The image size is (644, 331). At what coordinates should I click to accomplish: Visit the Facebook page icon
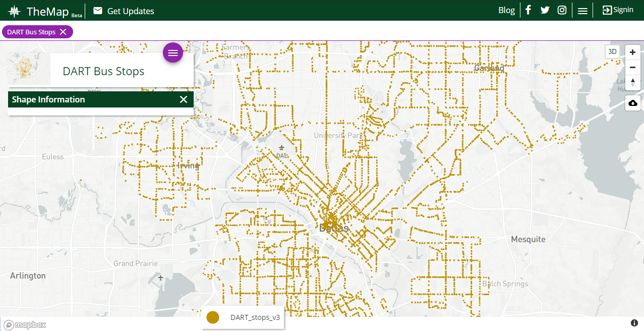528,10
